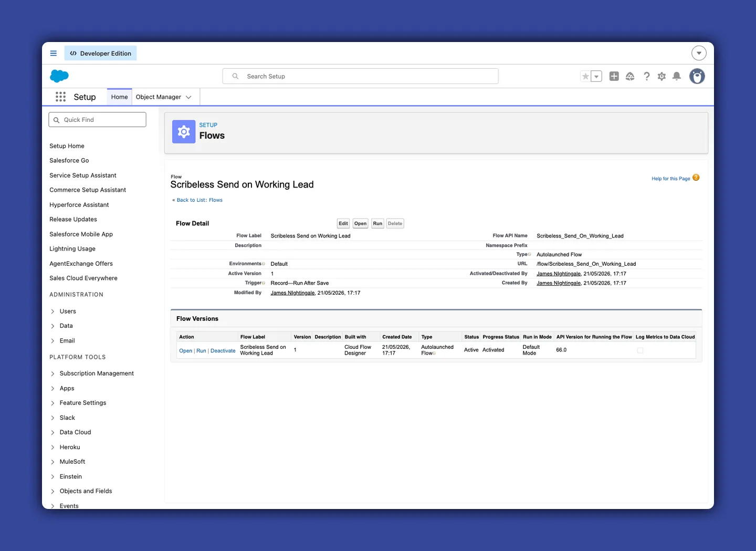Open the hamburger menu icon
This screenshot has width=756, height=551.
pyautogui.click(x=53, y=53)
